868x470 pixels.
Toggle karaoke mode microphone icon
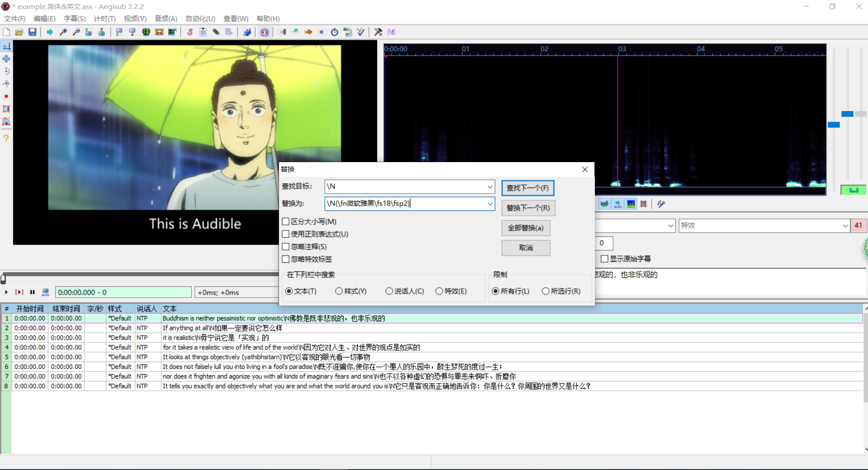pyautogui.click(x=661, y=204)
